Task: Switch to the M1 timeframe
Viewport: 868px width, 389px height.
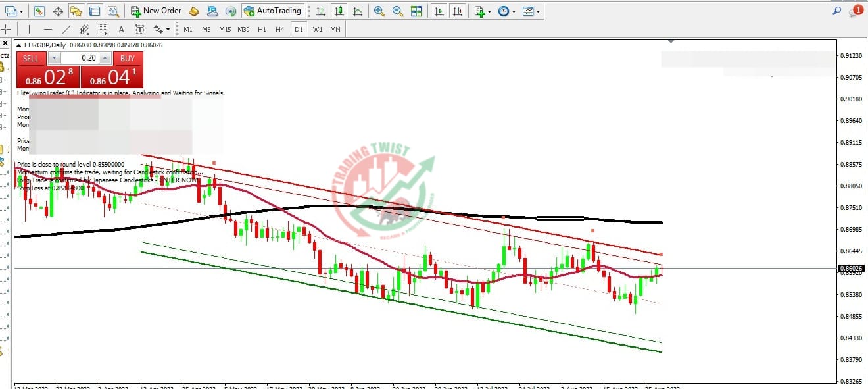Action: tap(188, 29)
